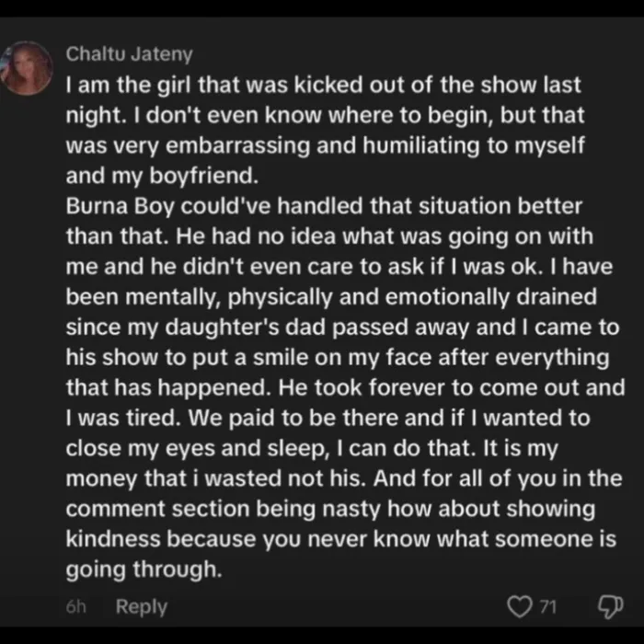
Task: Click the text 'going through.' at comment end
Action: click(144, 569)
